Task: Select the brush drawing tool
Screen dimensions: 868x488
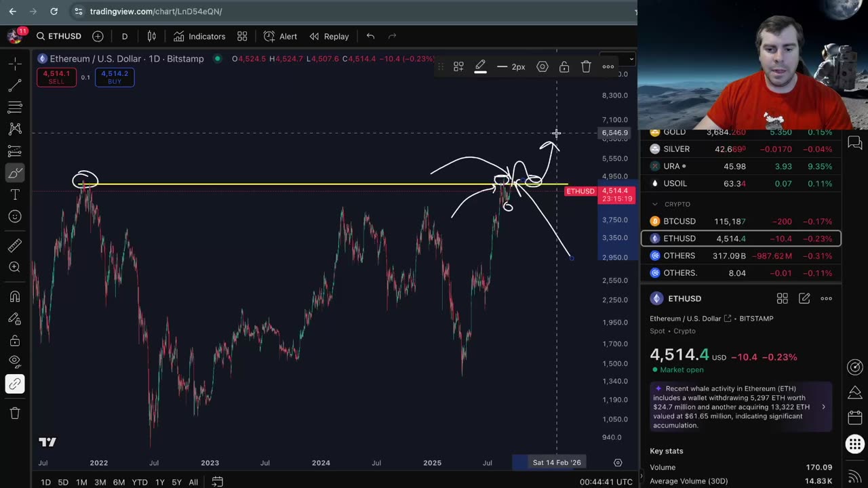Action: (14, 173)
